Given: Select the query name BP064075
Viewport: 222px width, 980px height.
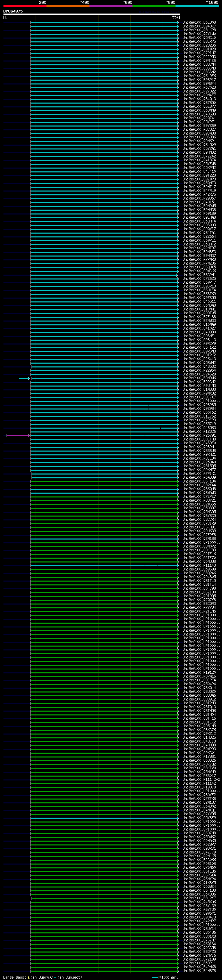Looking at the screenshot, I should (13, 11).
